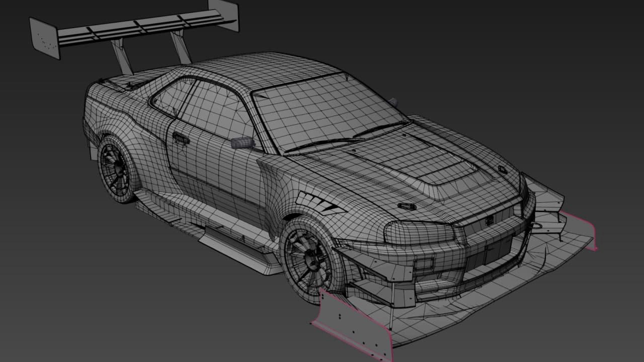
Task: Click the front headlight mesh
Action: 418,232
